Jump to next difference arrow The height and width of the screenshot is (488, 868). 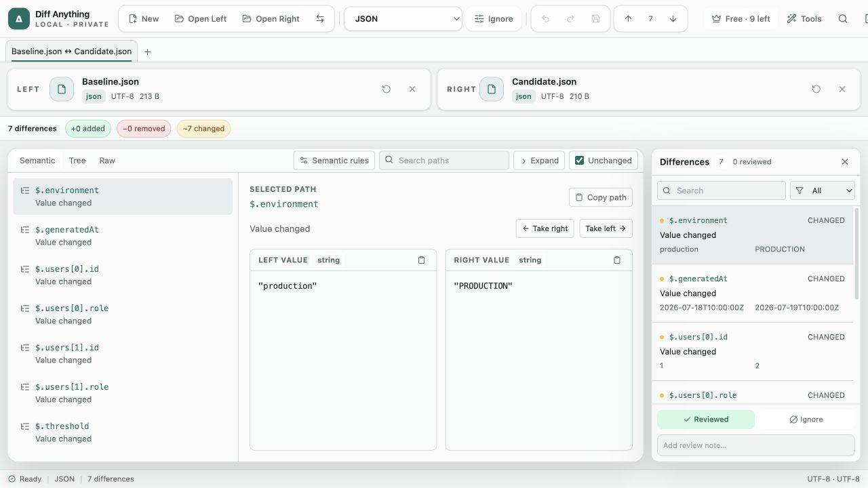673,19
